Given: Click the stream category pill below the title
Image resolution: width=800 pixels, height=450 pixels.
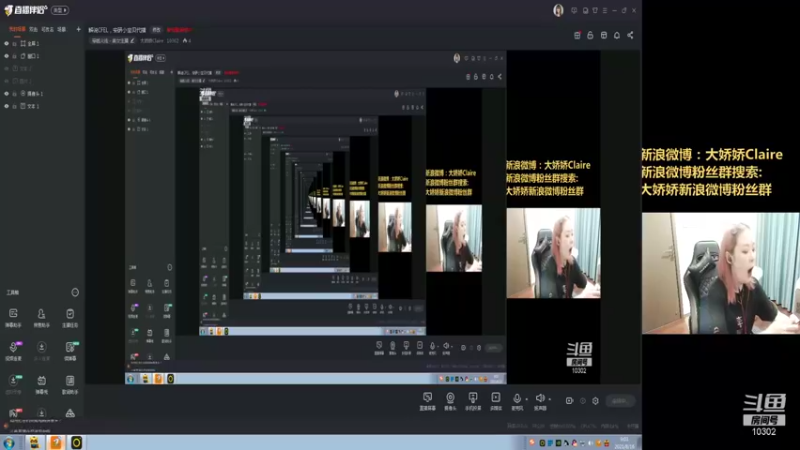Looking at the screenshot, I should [112, 41].
